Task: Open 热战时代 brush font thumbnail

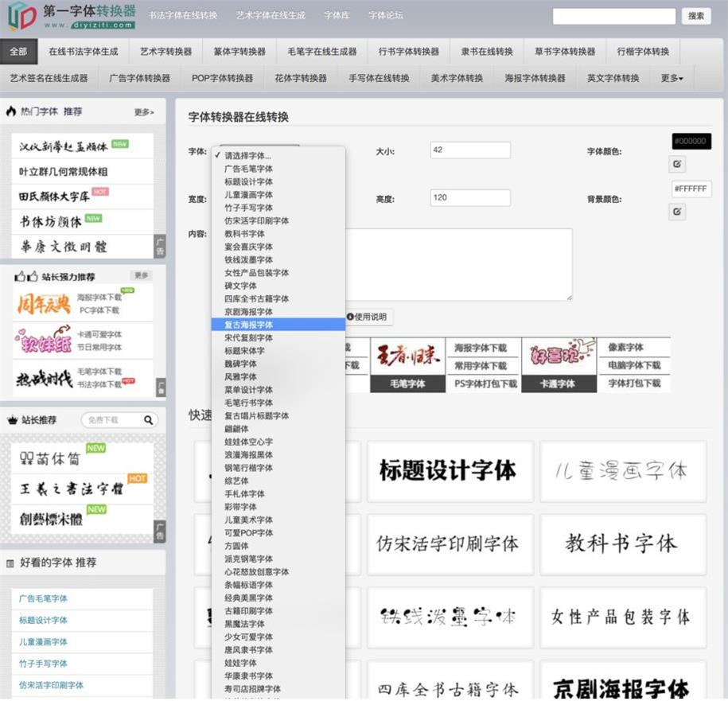Action: (x=44, y=380)
